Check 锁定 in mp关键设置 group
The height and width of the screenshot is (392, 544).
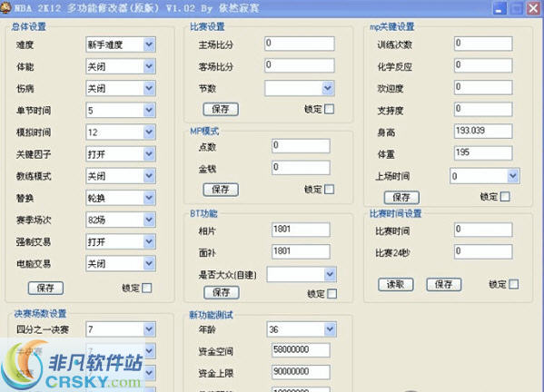505,197
